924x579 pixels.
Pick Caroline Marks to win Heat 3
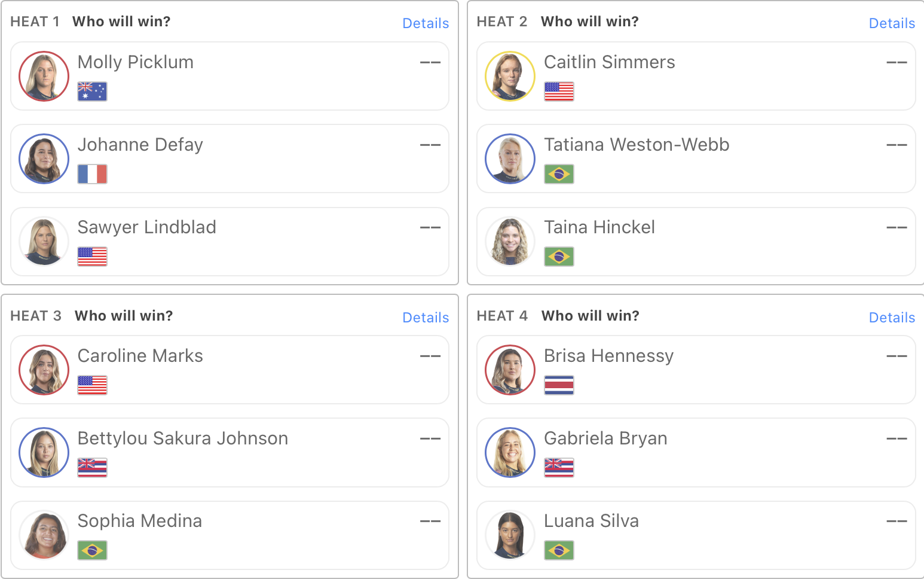tap(230, 370)
